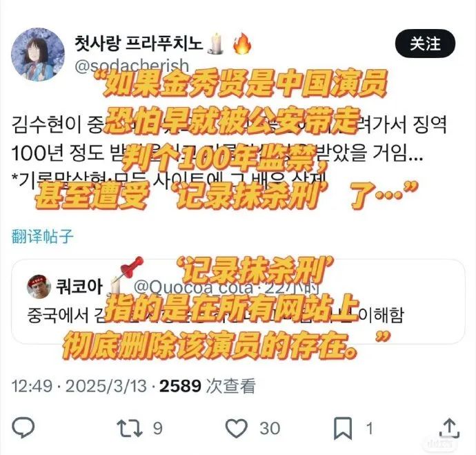Tap the repost arrows icon

tap(130, 428)
